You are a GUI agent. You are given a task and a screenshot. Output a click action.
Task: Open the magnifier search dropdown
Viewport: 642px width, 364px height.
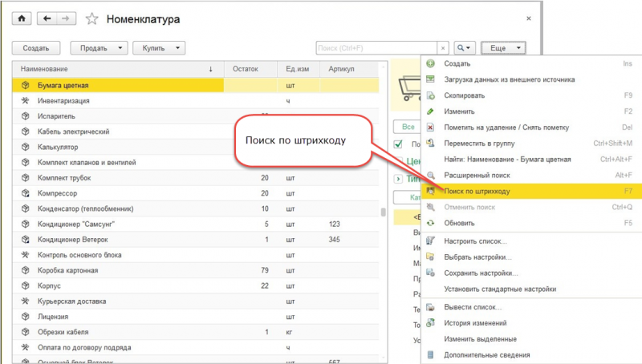465,49
